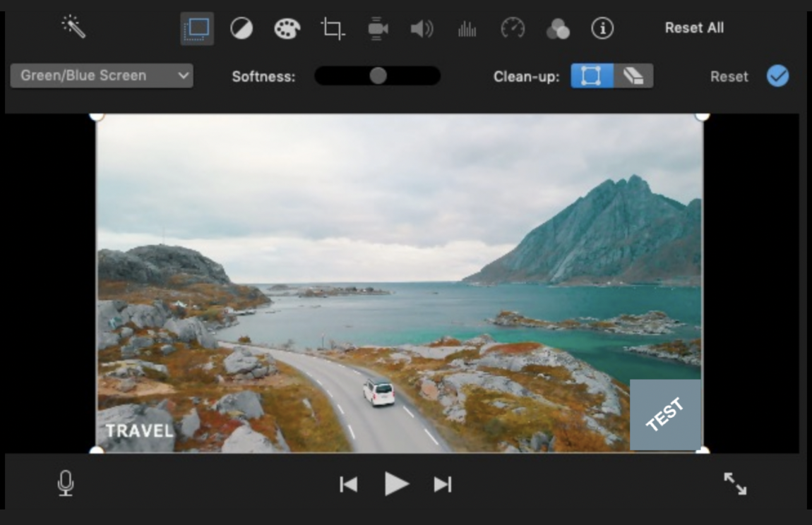The image size is (812, 525).
Task: Click the Softness slider knob
Action: 378,76
